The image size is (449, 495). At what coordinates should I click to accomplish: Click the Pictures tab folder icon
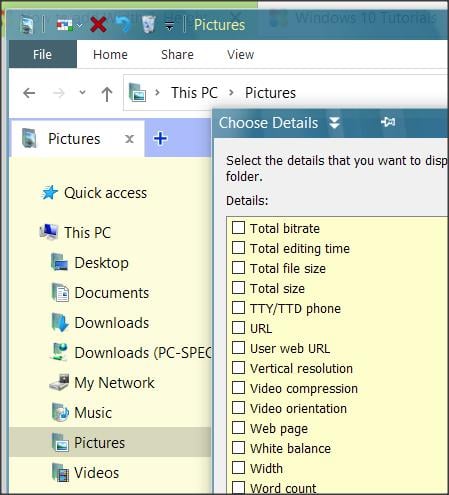(x=29, y=138)
